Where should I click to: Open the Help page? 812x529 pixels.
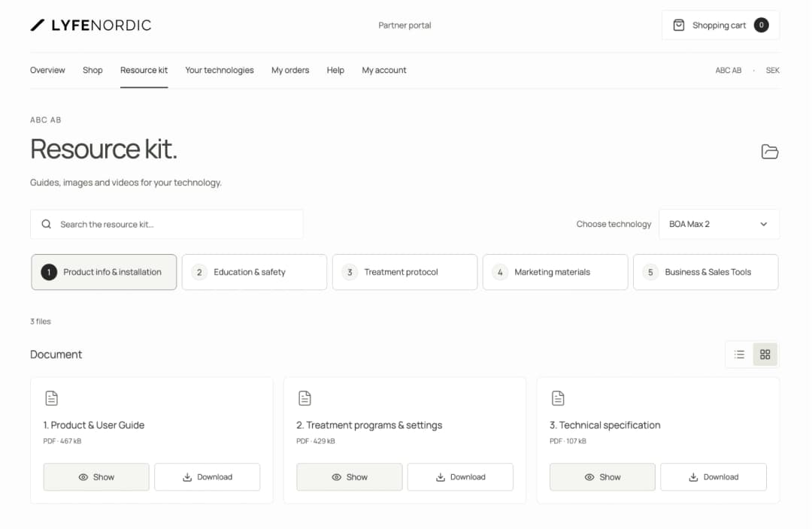pos(335,70)
